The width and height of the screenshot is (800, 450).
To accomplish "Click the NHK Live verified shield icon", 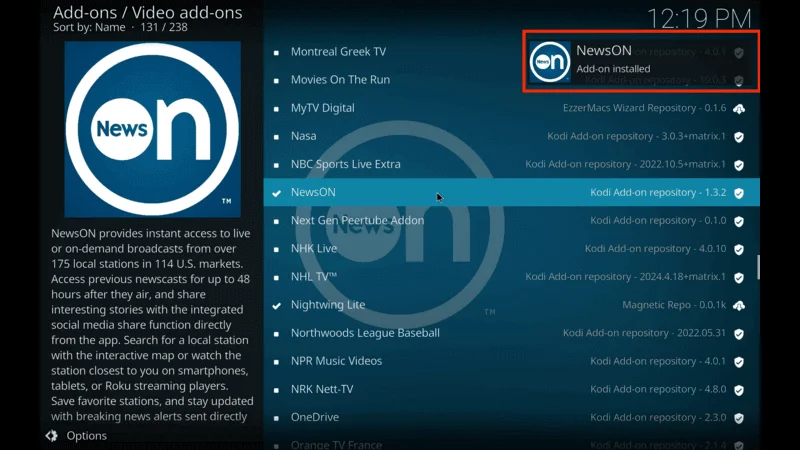I will pos(739,249).
